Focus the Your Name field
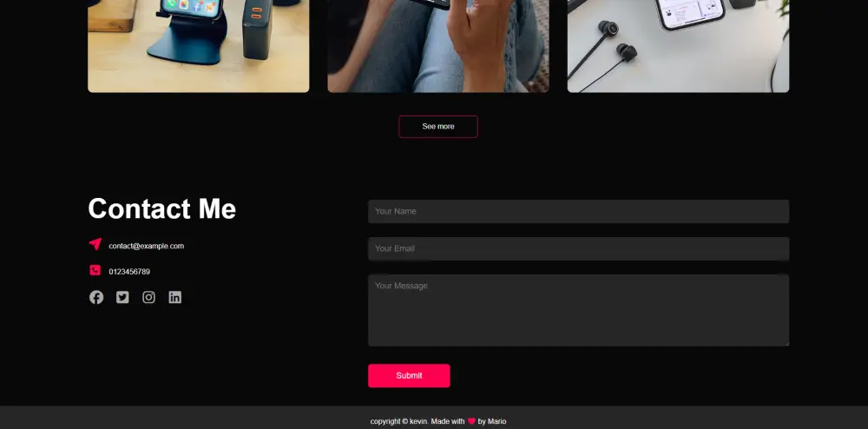This screenshot has height=429, width=868. pyautogui.click(x=578, y=211)
